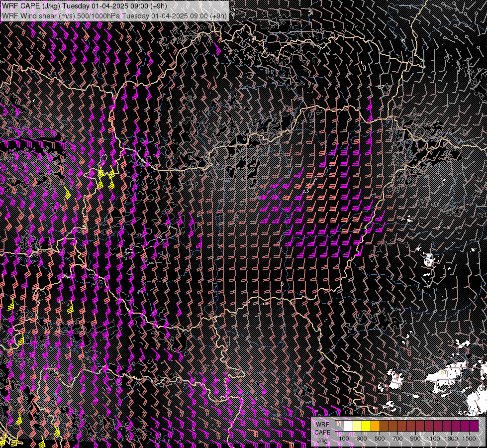Click the WRF label in the legend
Image resolution: width=487 pixels, height=448 pixels.
coord(322,425)
